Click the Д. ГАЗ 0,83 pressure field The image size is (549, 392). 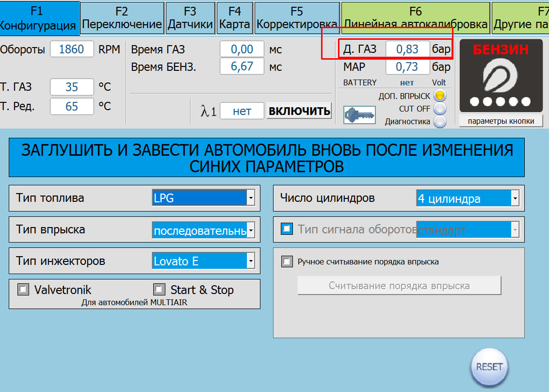coord(407,49)
